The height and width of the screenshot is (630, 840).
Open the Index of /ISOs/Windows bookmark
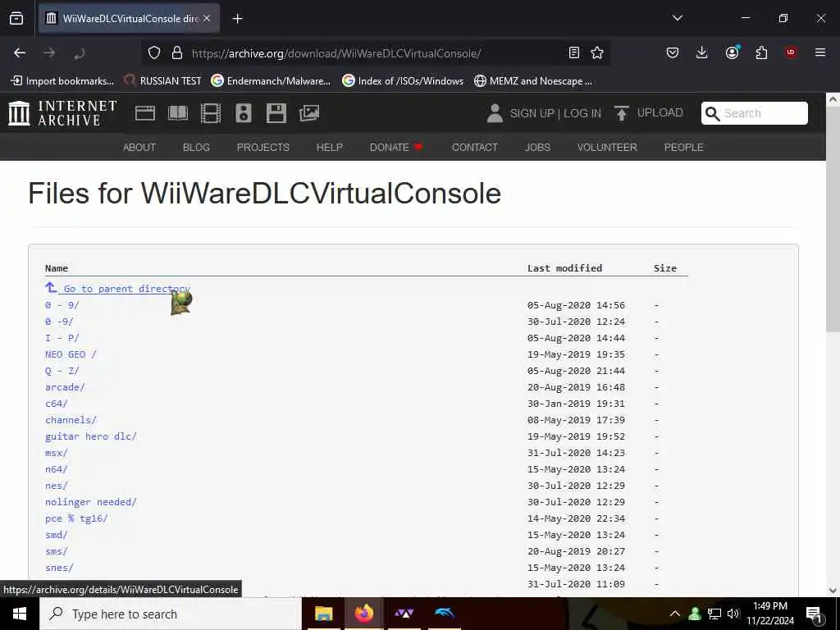tap(404, 81)
